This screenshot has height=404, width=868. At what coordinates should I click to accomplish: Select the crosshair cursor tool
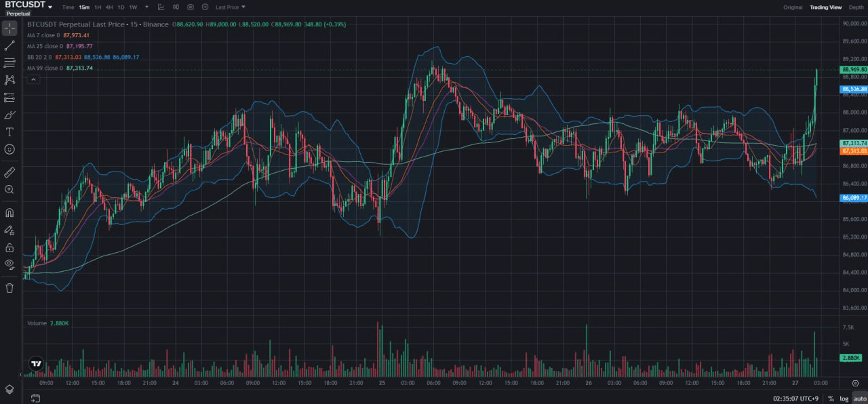[x=9, y=28]
